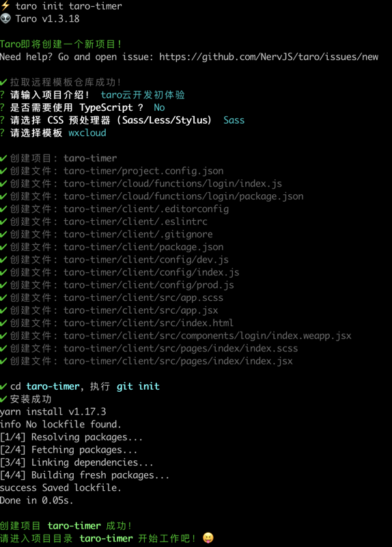This screenshot has height=547, width=392.
Task: Open the GitHub NervJS taro issues link
Action: [x=268, y=57]
